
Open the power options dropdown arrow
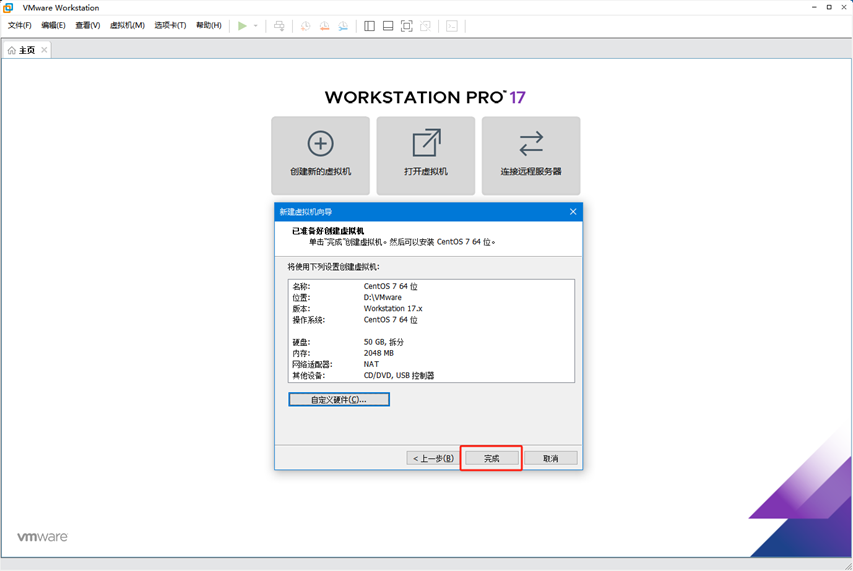pos(256,26)
